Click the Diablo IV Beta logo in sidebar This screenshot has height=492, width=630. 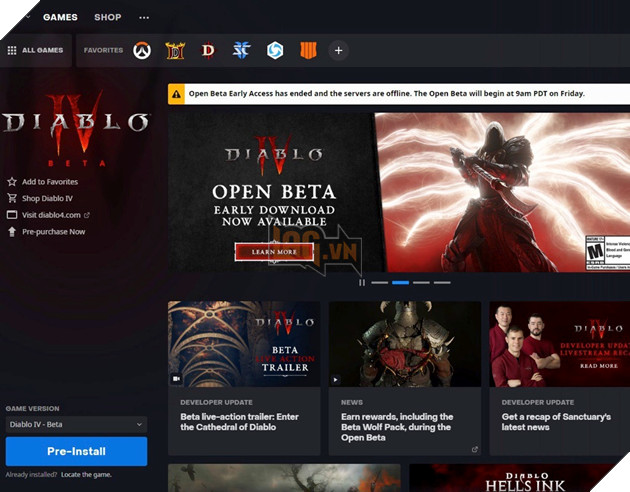click(76, 129)
